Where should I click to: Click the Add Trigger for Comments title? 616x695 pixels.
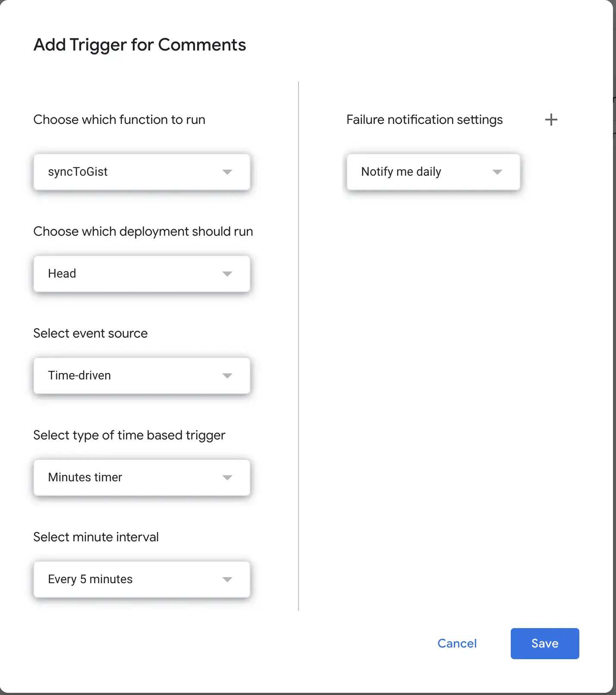tap(140, 44)
